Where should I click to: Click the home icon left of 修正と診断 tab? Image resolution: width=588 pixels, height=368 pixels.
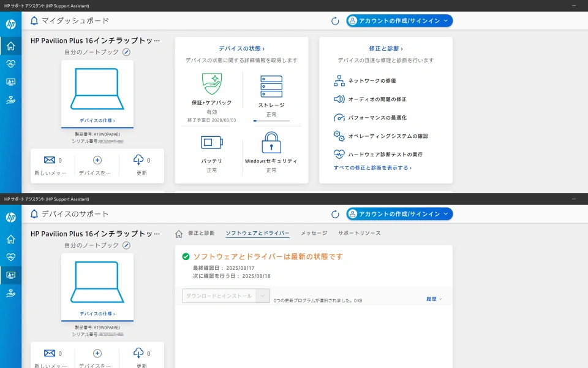[x=179, y=234]
